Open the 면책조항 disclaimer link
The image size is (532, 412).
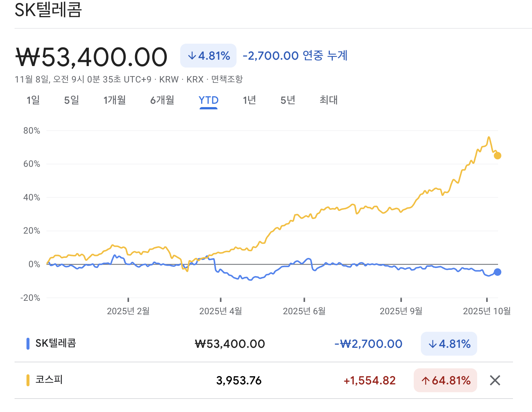point(227,79)
